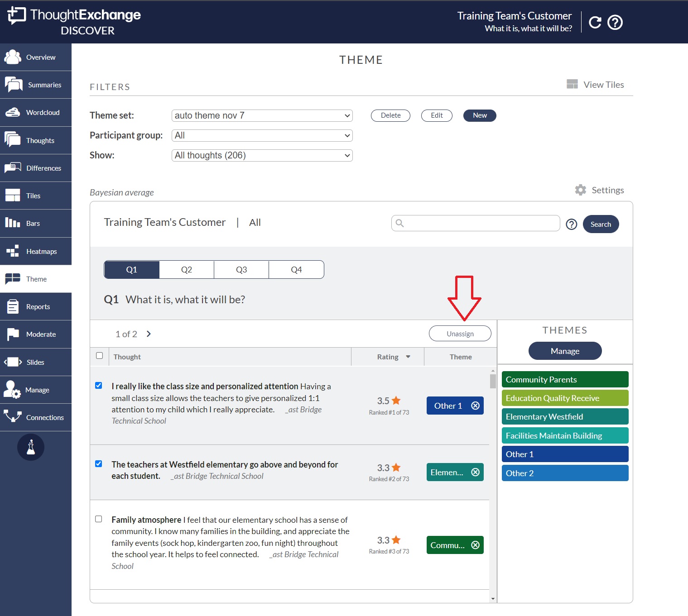Select the Elementary Westfield theme swatch
The height and width of the screenshot is (616, 688).
point(565,416)
